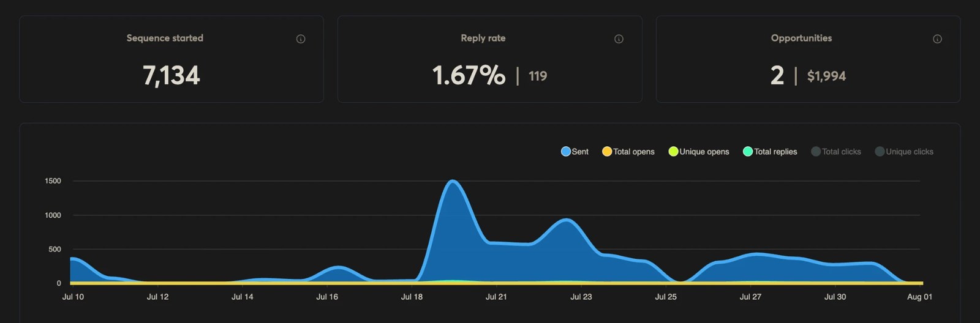The height and width of the screenshot is (323, 980).
Task: Toggle the Sent series in legend
Action: click(x=575, y=152)
